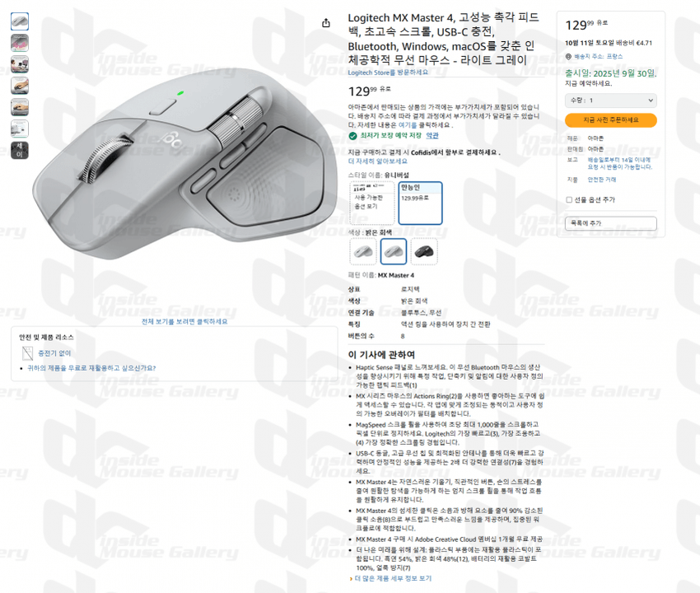700x593 pixels.
Task: Open the quantity dropdown
Action: [x=611, y=100]
